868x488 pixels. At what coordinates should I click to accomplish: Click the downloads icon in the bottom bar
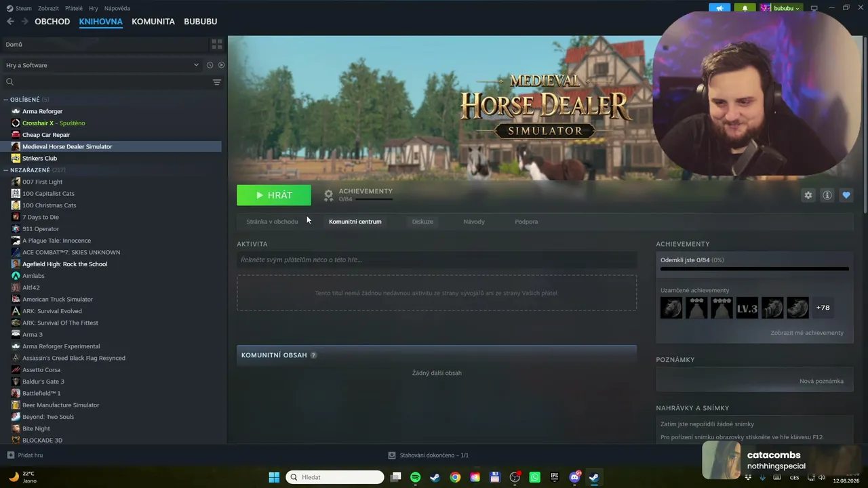coord(392,455)
